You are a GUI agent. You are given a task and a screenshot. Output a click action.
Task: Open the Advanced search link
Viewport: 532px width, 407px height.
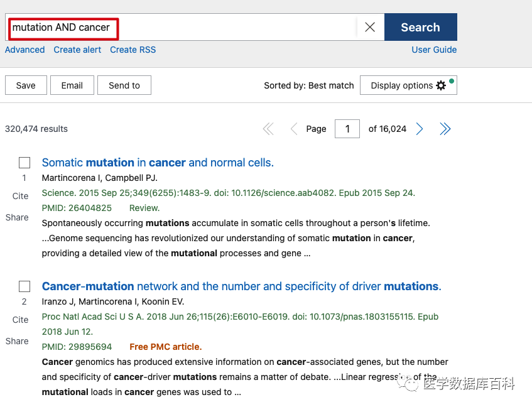pos(24,50)
